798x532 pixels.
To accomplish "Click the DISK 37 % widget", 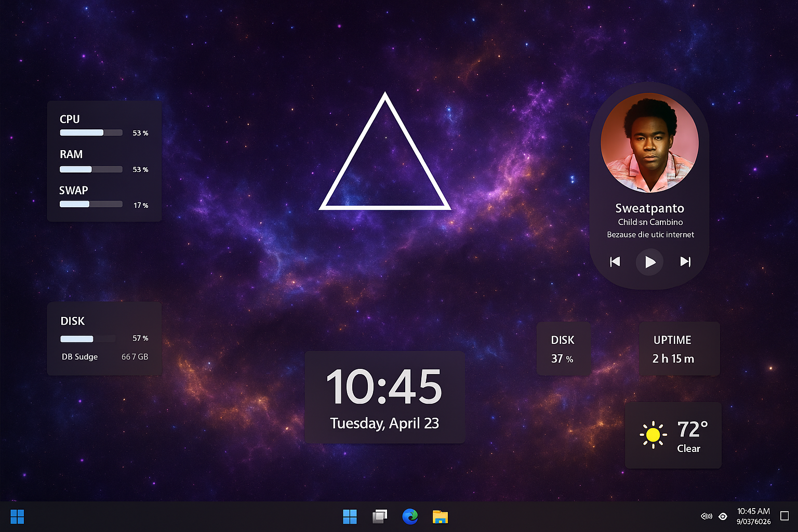I will pyautogui.click(x=563, y=349).
